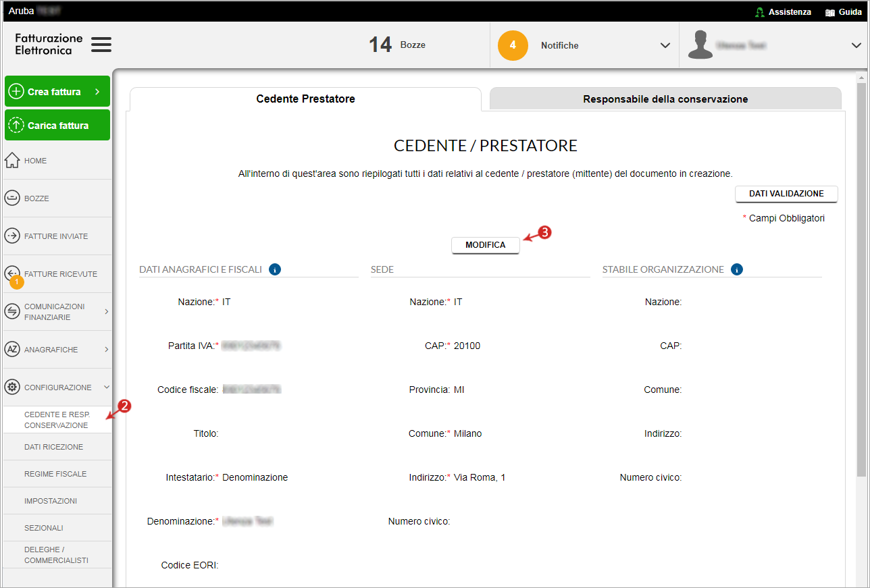
Task: Click the Comune value Milano
Action: pyautogui.click(x=468, y=433)
